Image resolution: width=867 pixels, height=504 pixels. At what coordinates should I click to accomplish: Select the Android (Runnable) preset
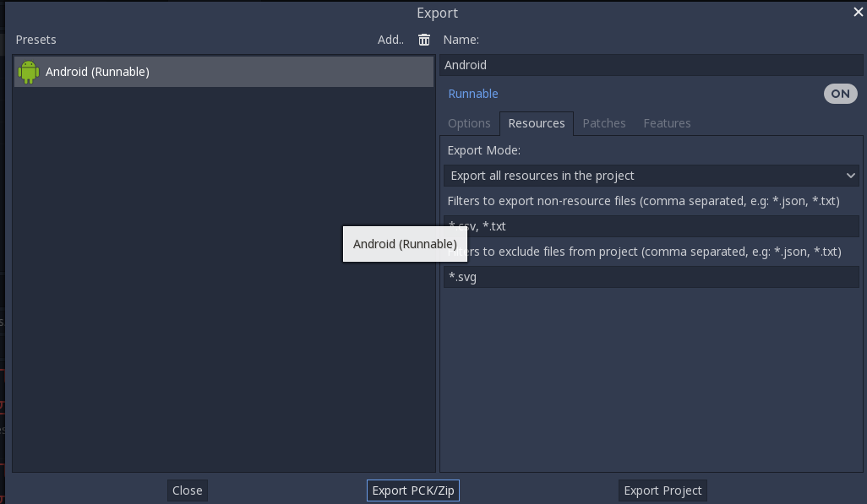[x=224, y=72]
